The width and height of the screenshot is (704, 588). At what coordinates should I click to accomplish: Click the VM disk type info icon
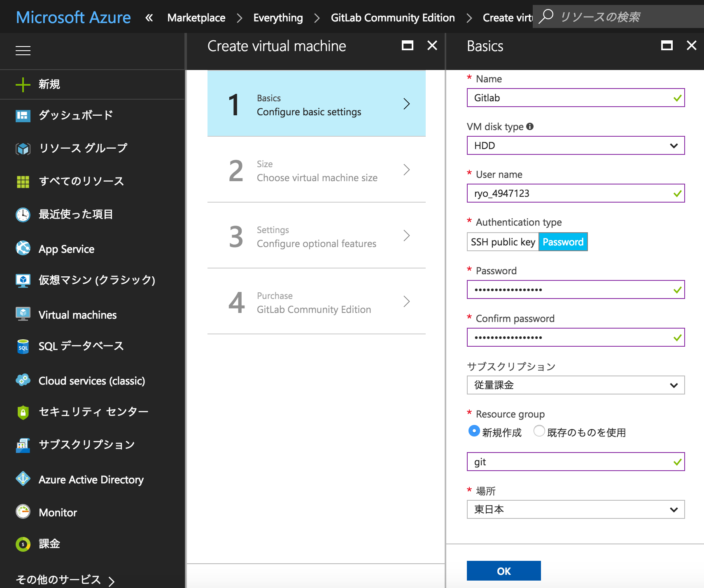pyautogui.click(x=530, y=126)
